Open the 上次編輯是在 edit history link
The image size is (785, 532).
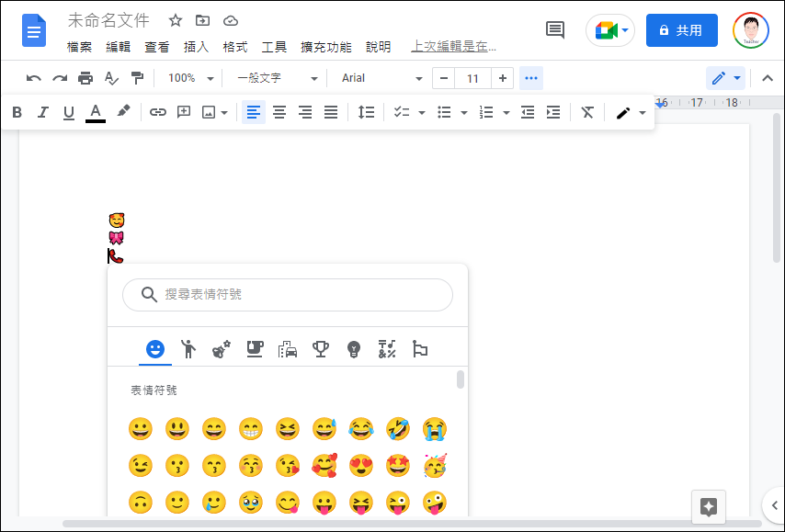click(453, 47)
